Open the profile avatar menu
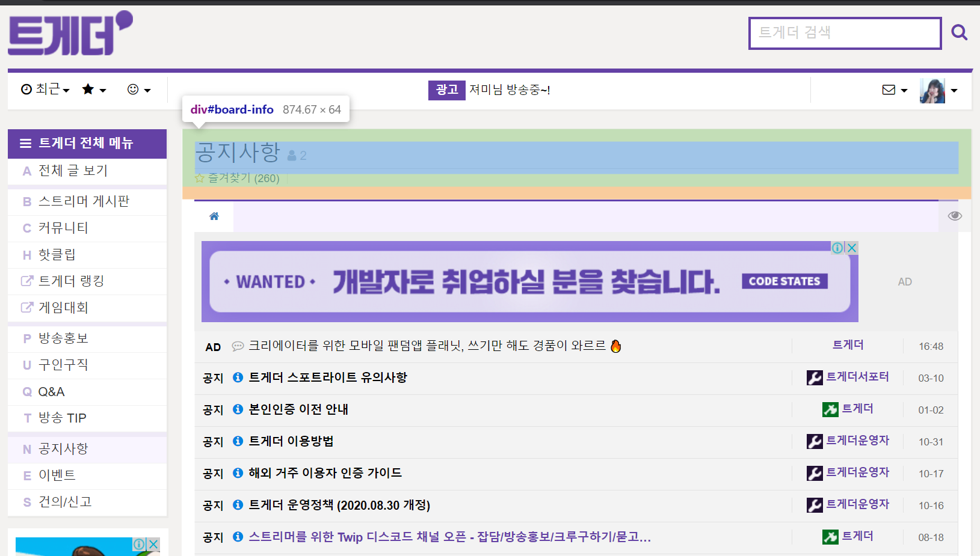980x556 pixels. (938, 91)
